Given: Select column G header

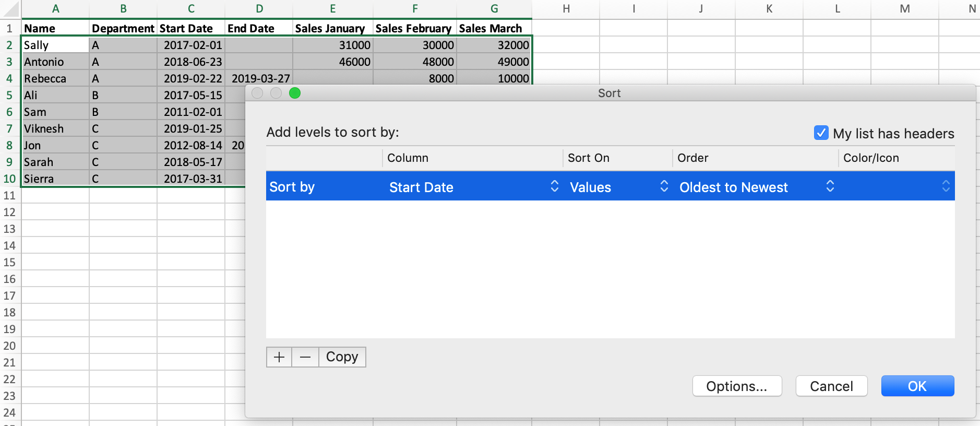Looking at the screenshot, I should (x=494, y=9).
